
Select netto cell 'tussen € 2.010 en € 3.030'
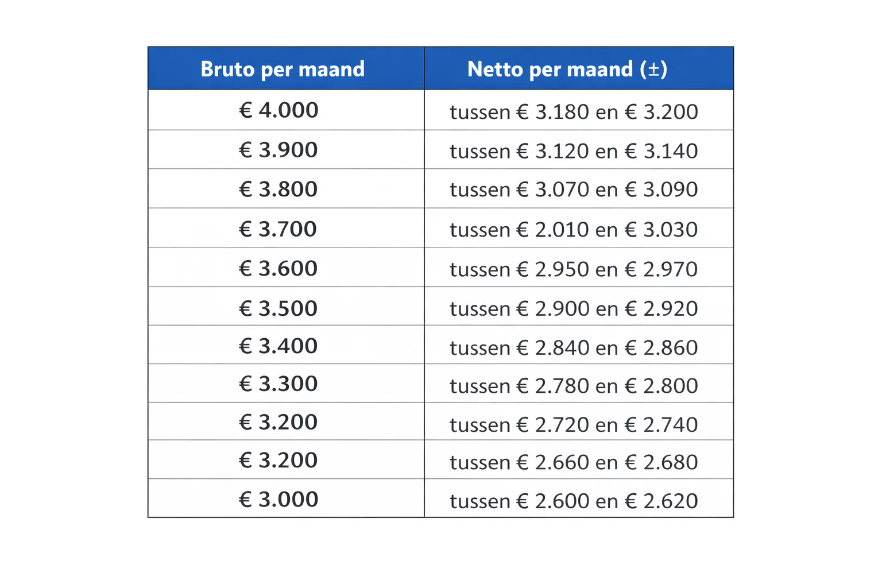point(574,230)
